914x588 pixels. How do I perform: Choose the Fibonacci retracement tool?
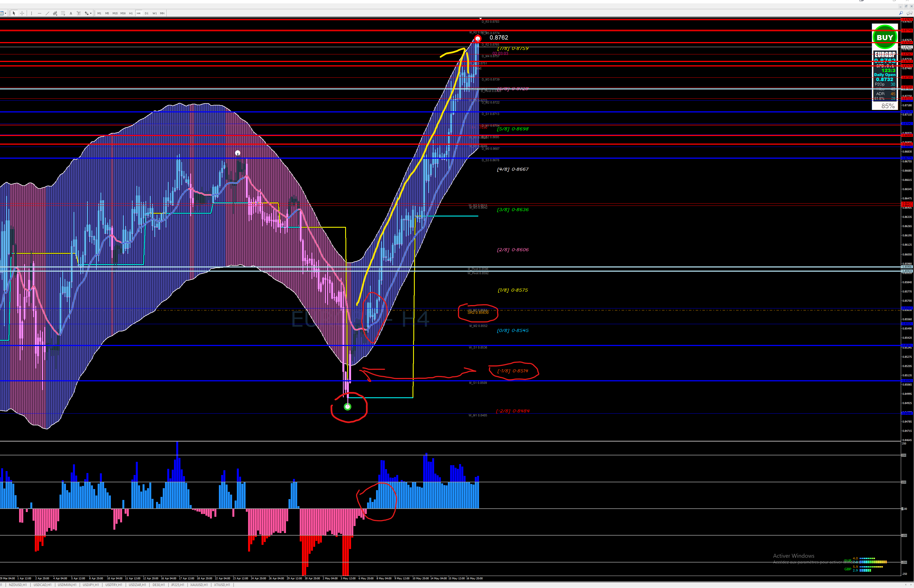(63, 13)
